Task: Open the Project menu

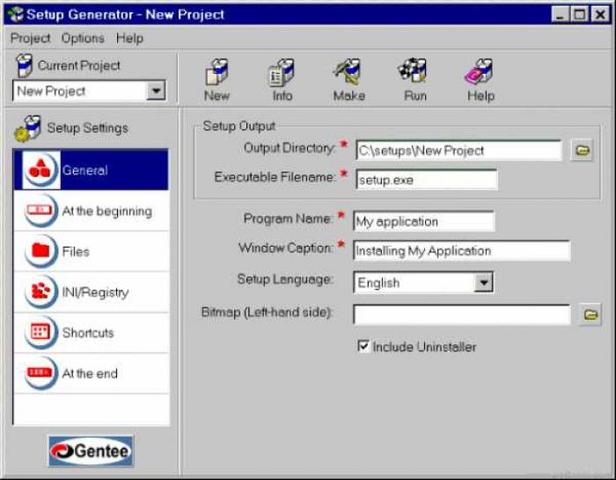Action: (30, 38)
